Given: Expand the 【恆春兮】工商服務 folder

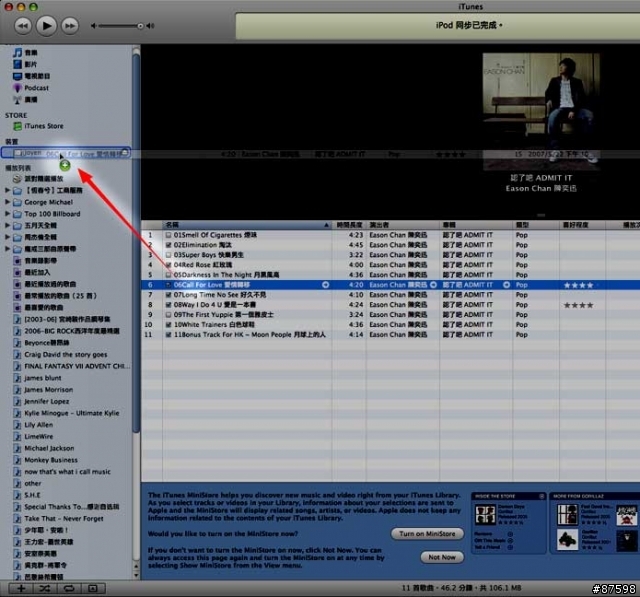Looking at the screenshot, I should 7,190.
